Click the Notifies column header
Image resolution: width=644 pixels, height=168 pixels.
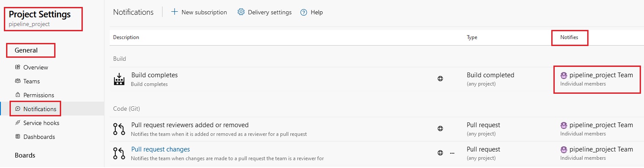click(x=569, y=37)
